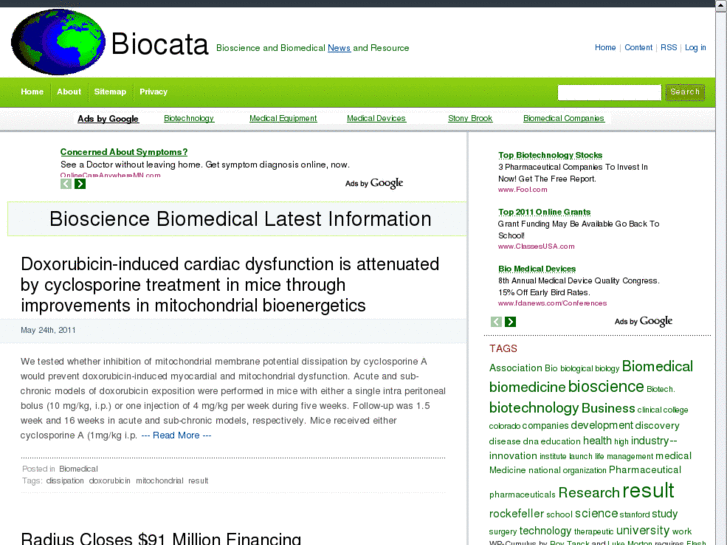Image resolution: width=727 pixels, height=545 pixels.
Task: Open the Biotechnology ad link
Action: 189,118
